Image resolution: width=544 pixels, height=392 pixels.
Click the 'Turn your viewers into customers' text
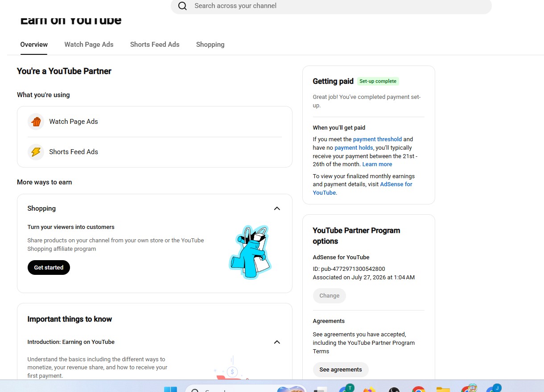71,227
